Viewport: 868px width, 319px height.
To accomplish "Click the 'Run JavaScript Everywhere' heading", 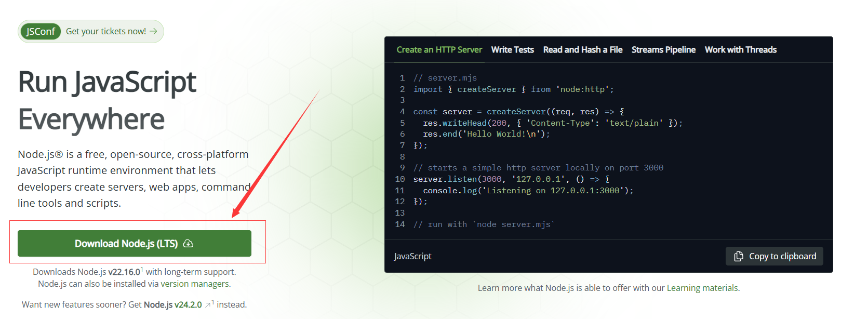I will pyautogui.click(x=107, y=100).
